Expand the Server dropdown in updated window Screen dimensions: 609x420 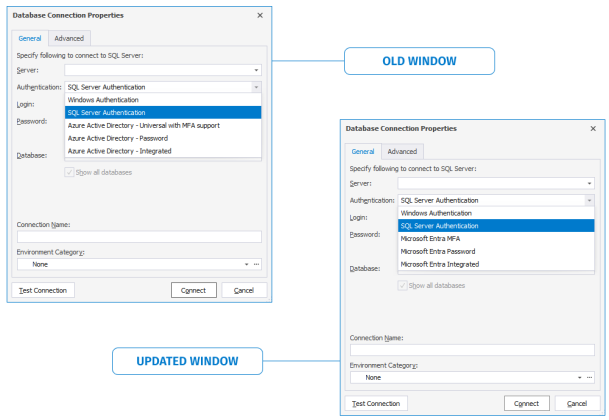tap(589, 184)
